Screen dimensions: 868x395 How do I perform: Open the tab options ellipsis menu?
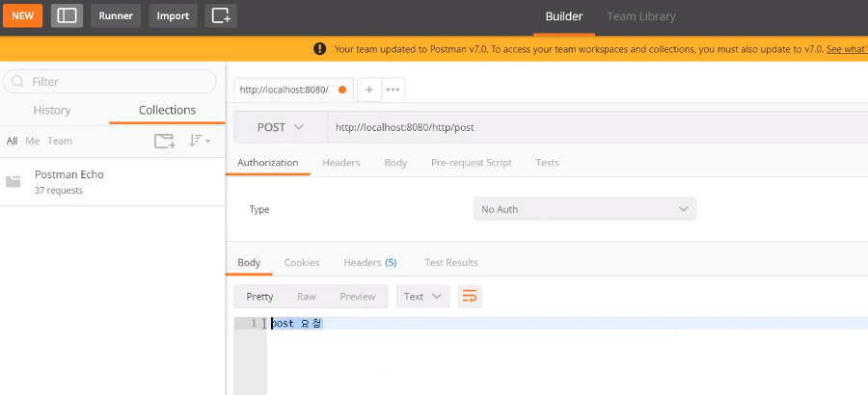(393, 90)
